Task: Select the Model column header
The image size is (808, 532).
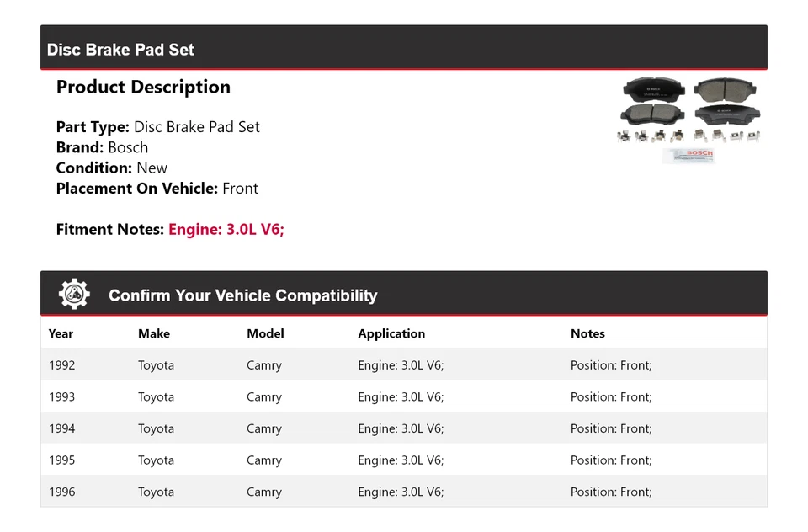Action: pos(265,333)
